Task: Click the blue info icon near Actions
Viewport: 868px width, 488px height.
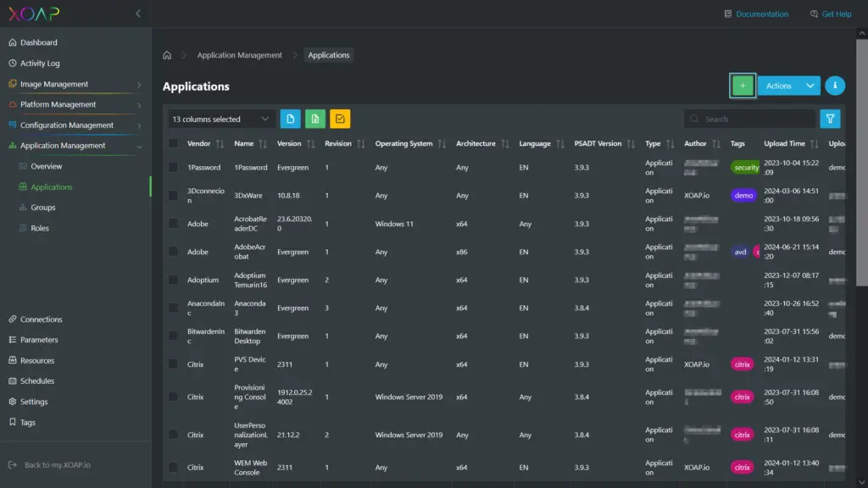Action: 834,85
